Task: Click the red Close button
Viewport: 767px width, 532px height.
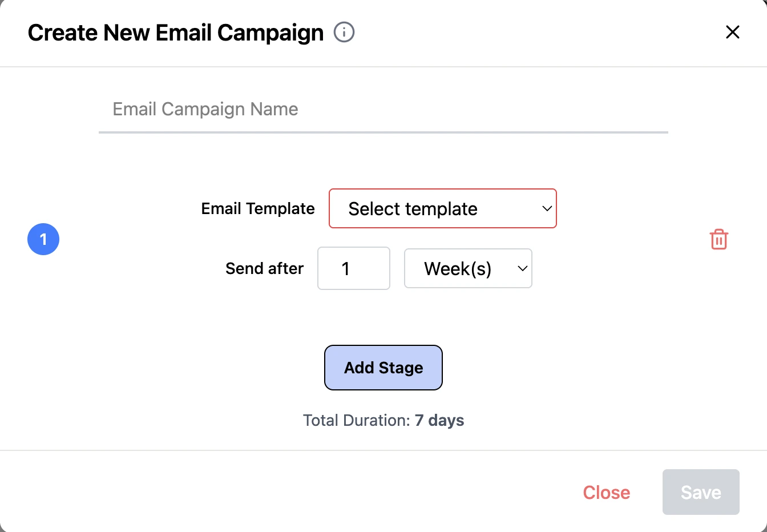Action: click(x=606, y=492)
